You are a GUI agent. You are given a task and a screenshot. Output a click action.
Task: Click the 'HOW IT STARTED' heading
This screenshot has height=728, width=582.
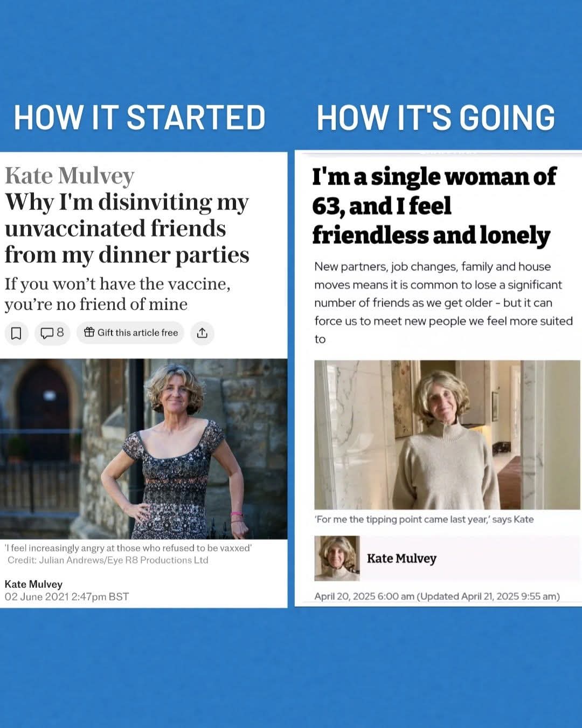(140, 117)
